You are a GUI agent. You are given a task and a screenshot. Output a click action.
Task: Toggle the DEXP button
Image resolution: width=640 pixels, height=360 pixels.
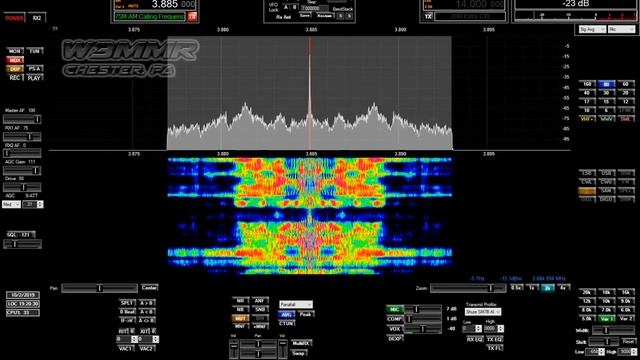coord(394,338)
